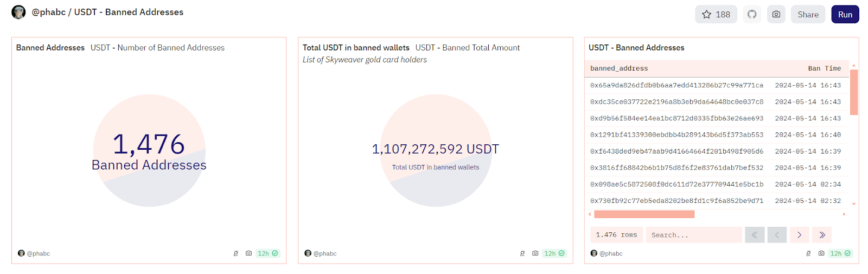Star this dashboard (188 stars)
The width and height of the screenshot is (868, 274).
(716, 15)
